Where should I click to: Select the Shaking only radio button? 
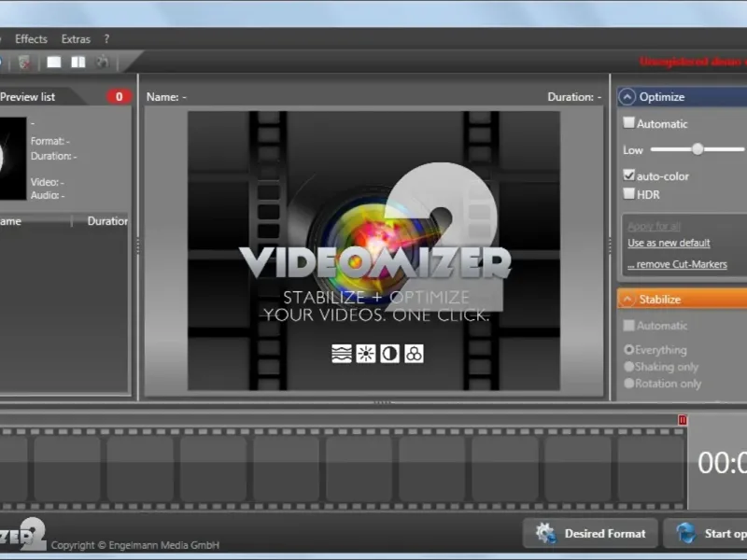(x=628, y=366)
